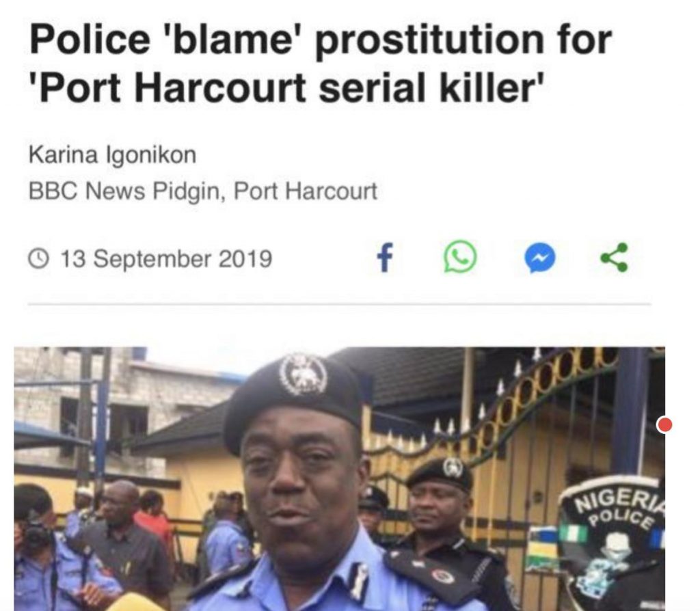This screenshot has width=700, height=611.
Task: Send the article through Messenger icon
Action: click(540, 258)
